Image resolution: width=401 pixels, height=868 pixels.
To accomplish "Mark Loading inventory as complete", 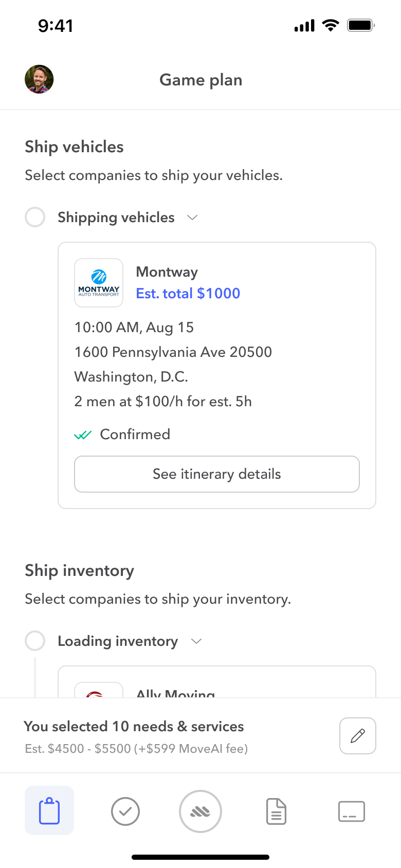I will [x=35, y=641].
